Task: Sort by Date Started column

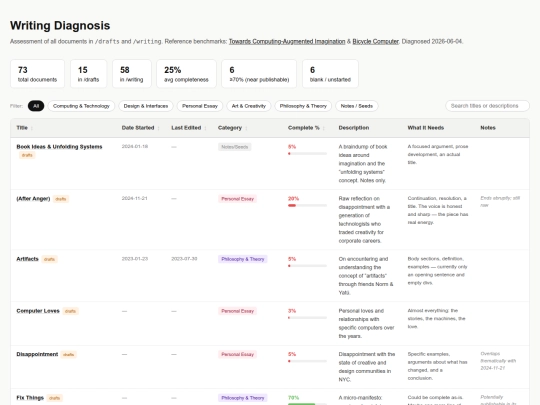Action: click(138, 128)
